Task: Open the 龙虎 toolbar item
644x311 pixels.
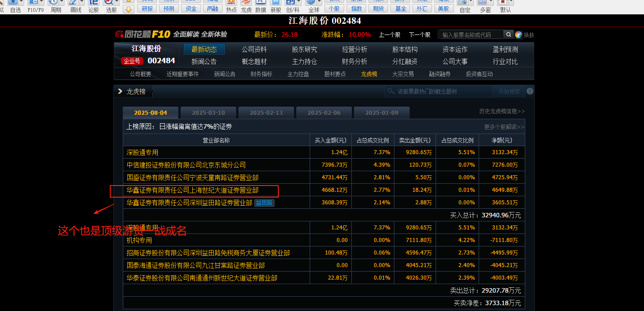Action: (x=246, y=6)
